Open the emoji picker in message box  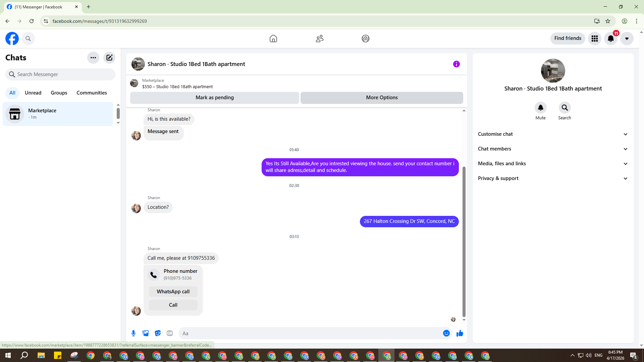(x=446, y=333)
